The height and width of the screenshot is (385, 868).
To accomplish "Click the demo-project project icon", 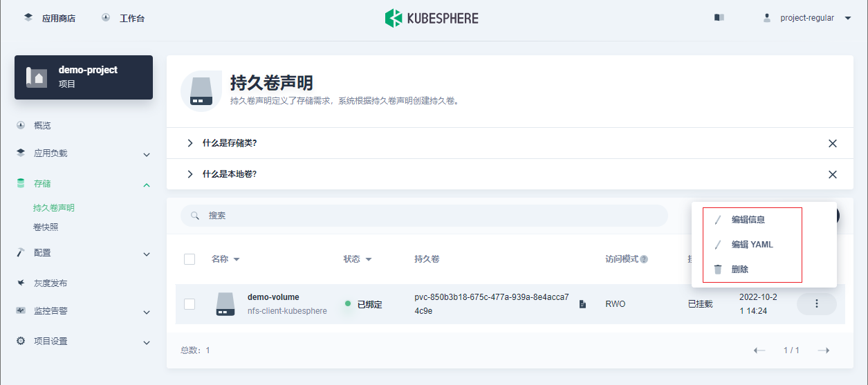I will tap(37, 77).
